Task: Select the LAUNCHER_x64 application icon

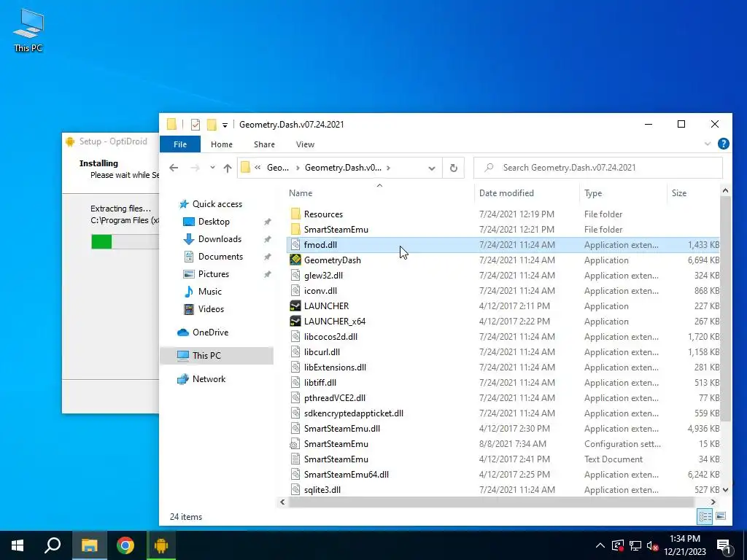Action: pyautogui.click(x=295, y=321)
